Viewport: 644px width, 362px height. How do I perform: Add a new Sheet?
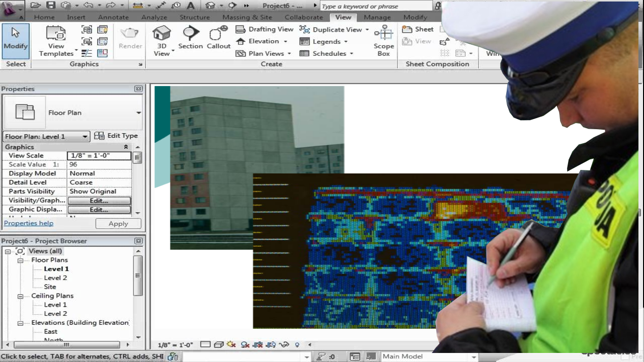click(x=418, y=29)
